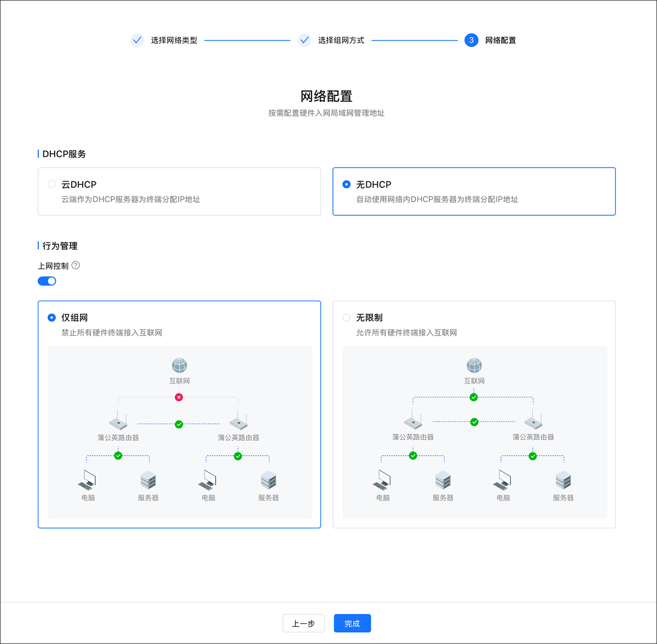The image size is (657, 644).
Task: Click the left 蒲公英路由器 icon in 仅组网 diagram
Action: (x=118, y=422)
